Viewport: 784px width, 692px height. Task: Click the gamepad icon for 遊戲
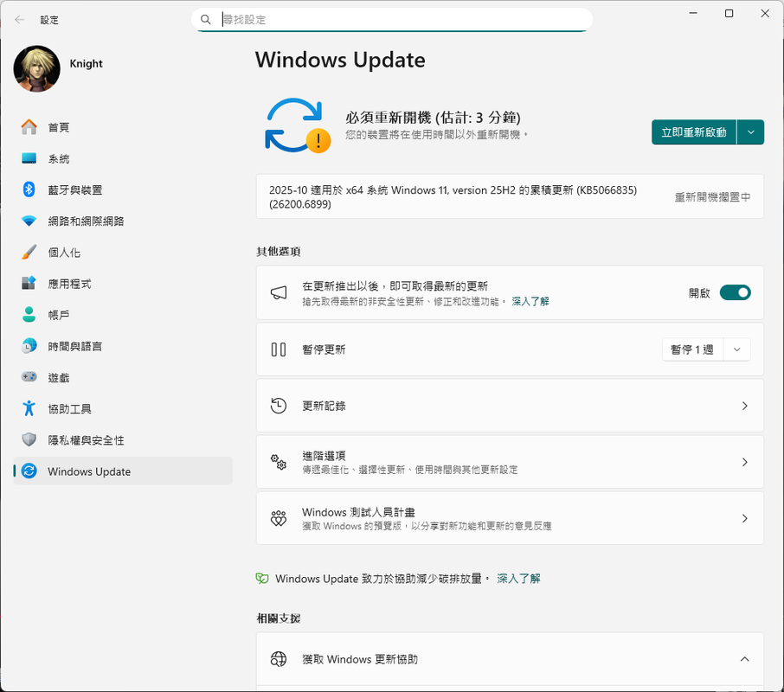(x=29, y=377)
